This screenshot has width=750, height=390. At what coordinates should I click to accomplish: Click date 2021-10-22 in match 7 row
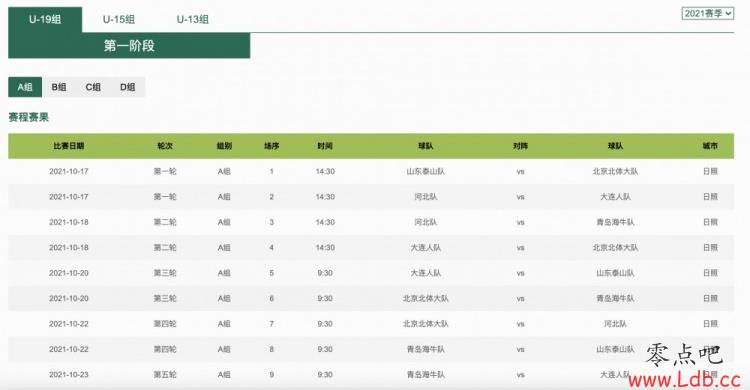[69, 323]
